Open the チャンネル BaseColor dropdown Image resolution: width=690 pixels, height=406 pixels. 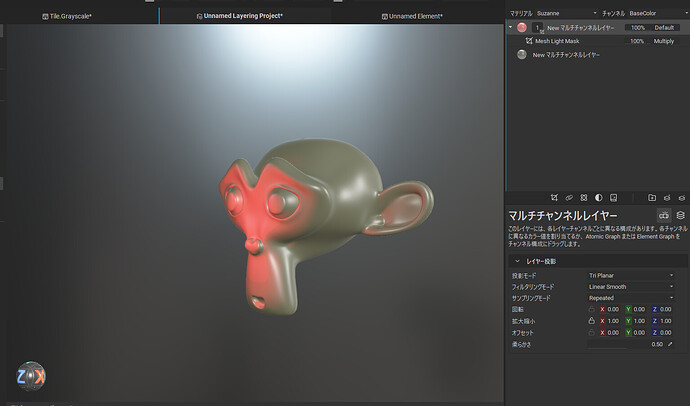click(x=658, y=13)
